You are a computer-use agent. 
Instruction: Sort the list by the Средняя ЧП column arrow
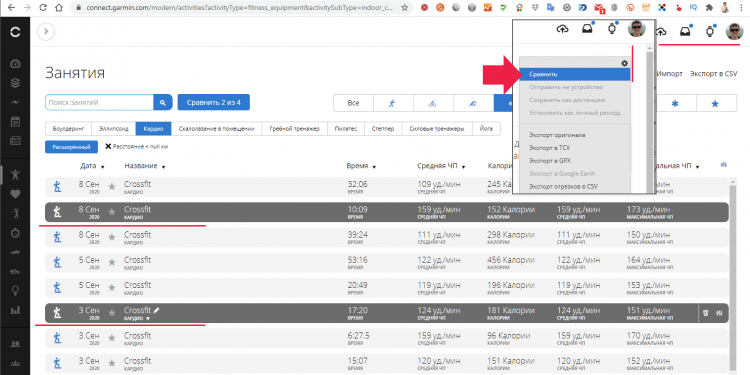pyautogui.click(x=463, y=167)
